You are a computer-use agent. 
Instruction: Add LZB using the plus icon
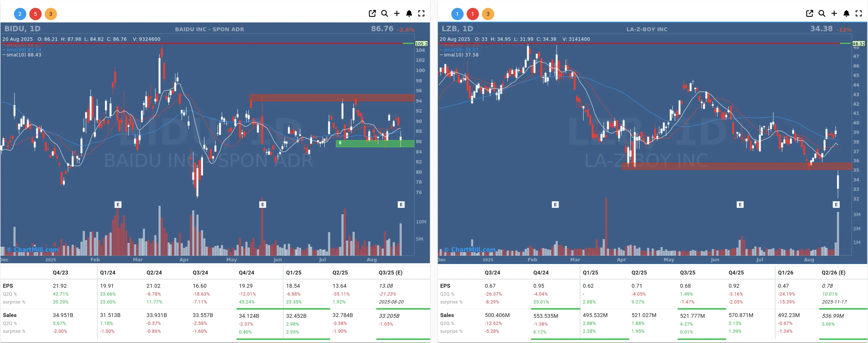pyautogui.click(x=834, y=14)
